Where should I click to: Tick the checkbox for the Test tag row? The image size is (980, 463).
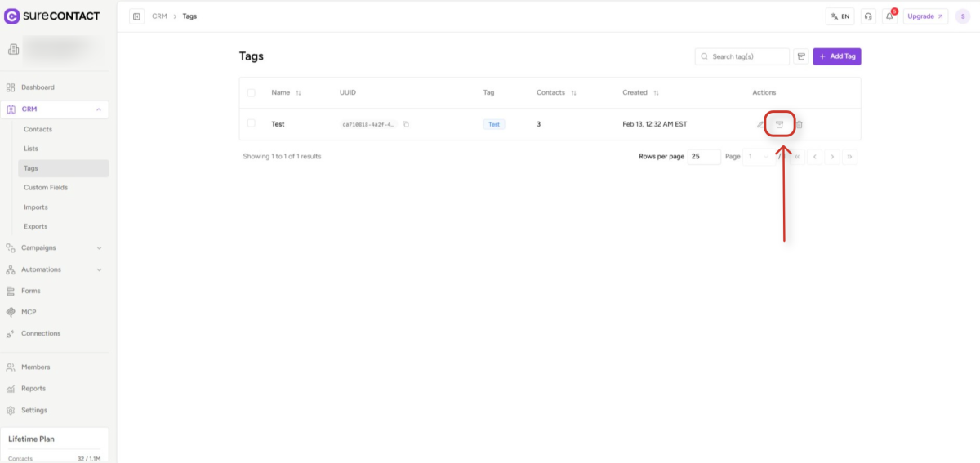point(252,124)
